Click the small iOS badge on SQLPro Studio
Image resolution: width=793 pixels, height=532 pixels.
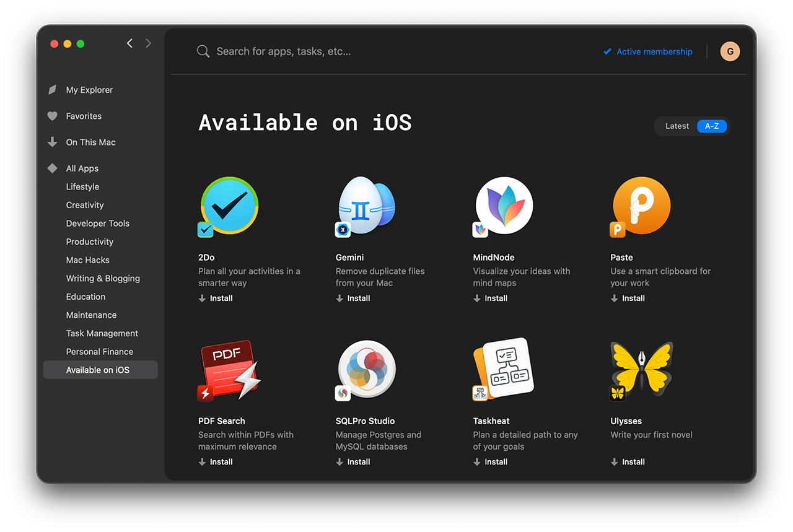tap(343, 393)
